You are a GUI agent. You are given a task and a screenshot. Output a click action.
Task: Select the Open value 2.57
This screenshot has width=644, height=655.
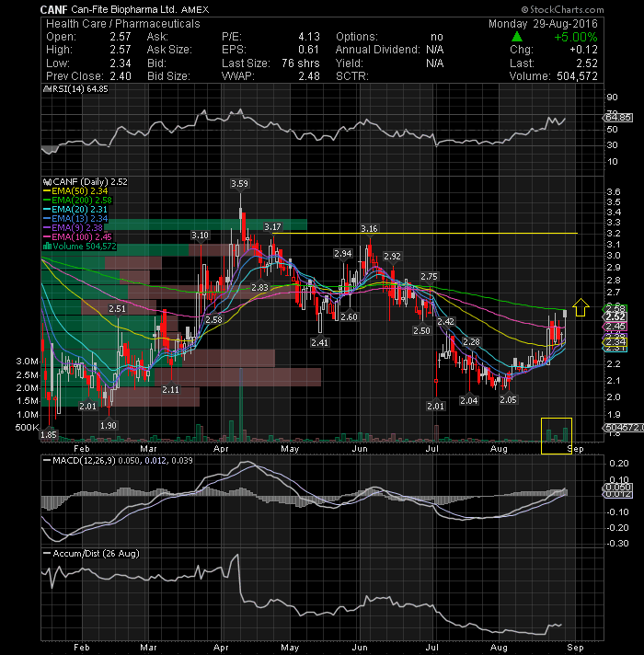[121, 37]
